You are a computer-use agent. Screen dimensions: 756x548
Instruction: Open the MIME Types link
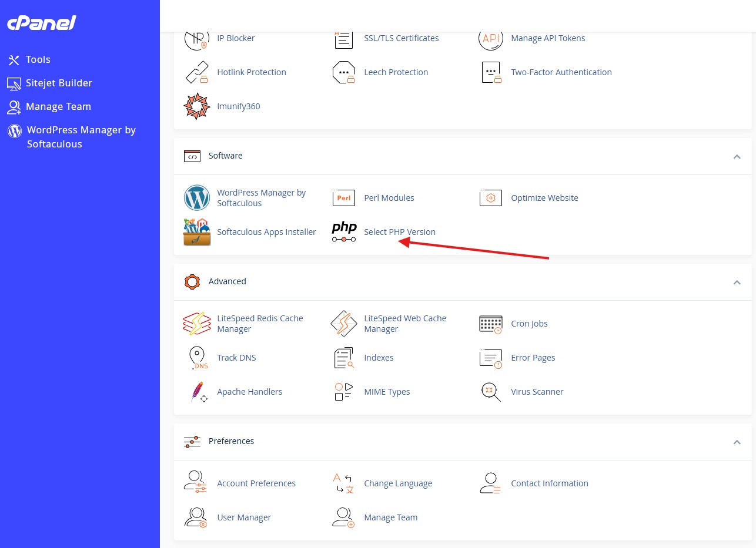pyautogui.click(x=387, y=392)
